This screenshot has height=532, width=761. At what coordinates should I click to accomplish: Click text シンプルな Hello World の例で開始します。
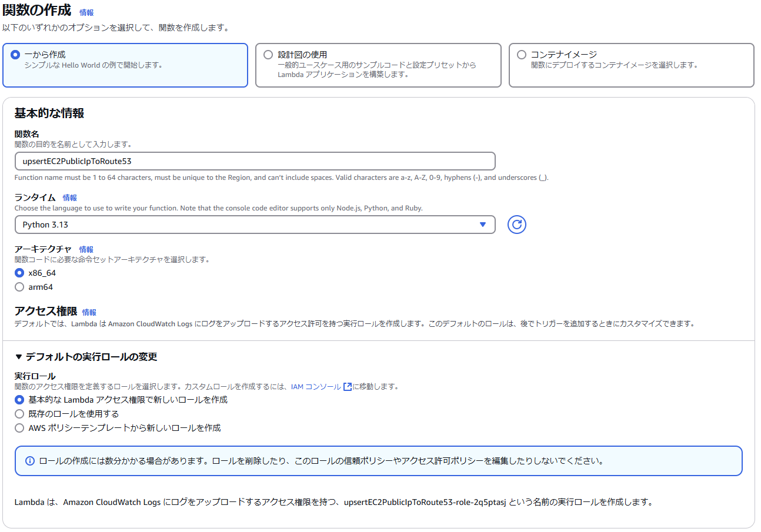click(x=94, y=65)
